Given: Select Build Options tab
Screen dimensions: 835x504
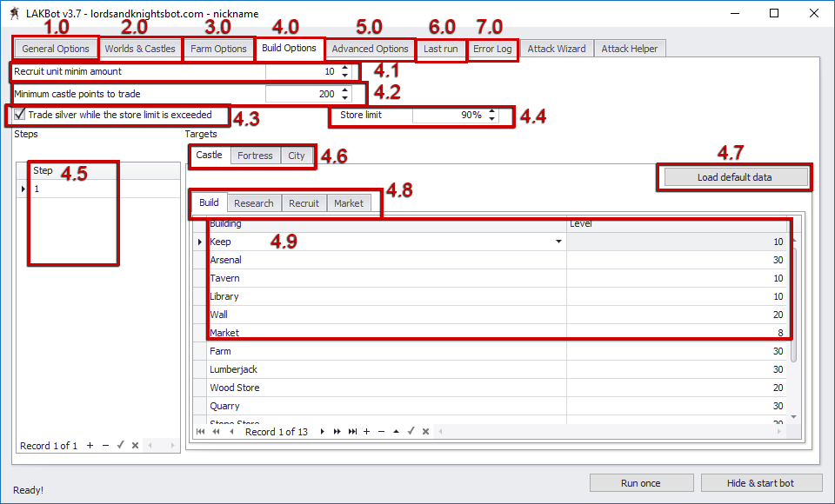Looking at the screenshot, I should [289, 48].
